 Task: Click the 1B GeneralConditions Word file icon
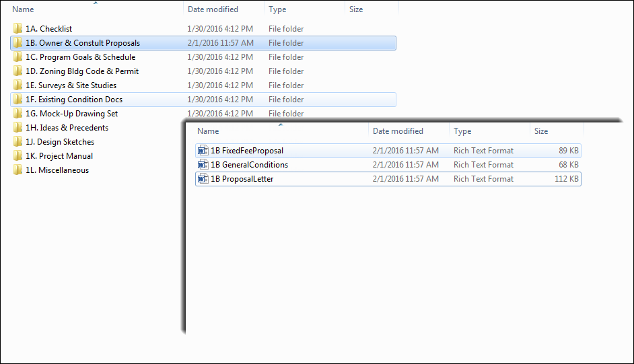(x=203, y=165)
